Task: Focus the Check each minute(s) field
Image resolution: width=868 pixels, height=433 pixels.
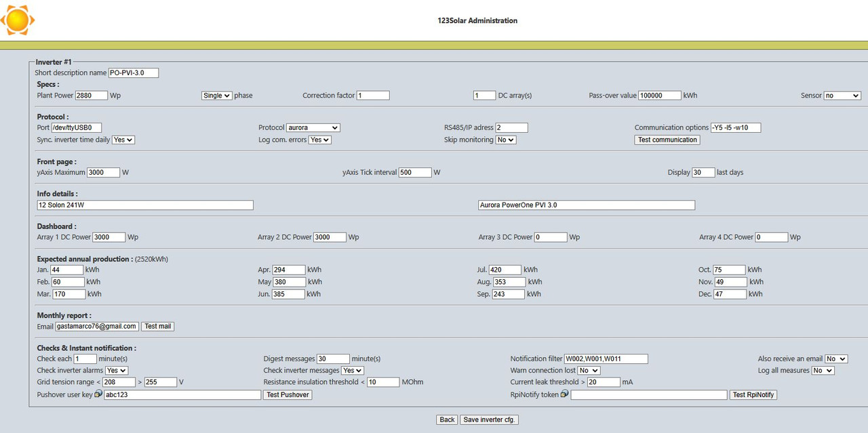Action: pyautogui.click(x=85, y=358)
